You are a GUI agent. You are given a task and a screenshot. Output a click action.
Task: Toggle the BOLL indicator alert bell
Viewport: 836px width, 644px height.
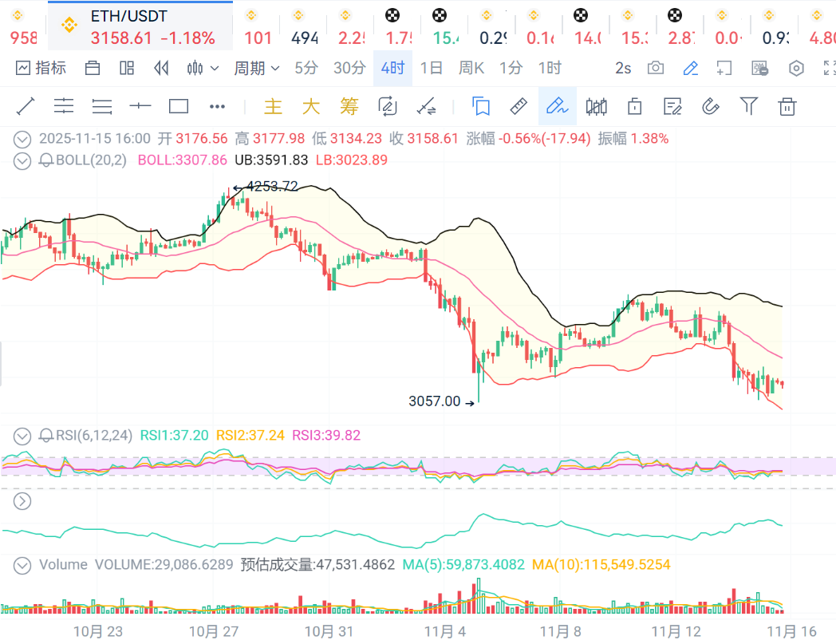46,160
